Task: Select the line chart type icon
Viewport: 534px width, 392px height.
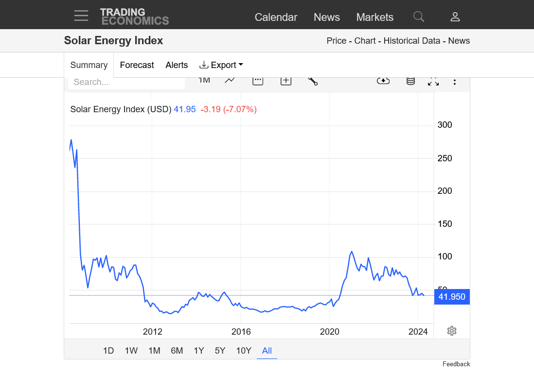Action: 230,81
